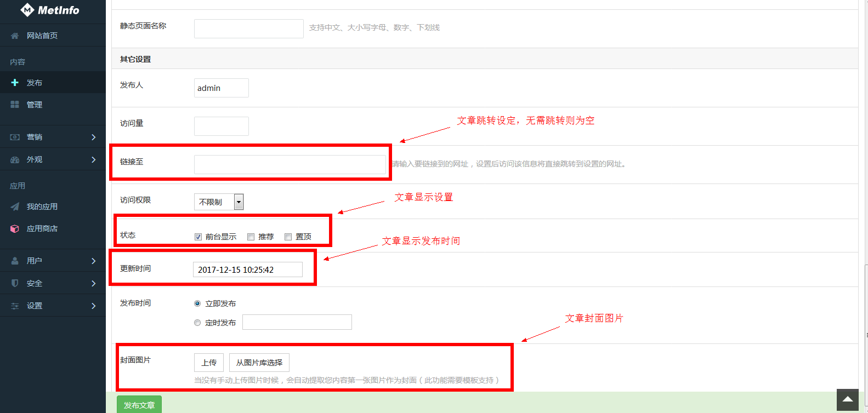
Task: Enable the 推荐 checkbox
Action: point(251,237)
